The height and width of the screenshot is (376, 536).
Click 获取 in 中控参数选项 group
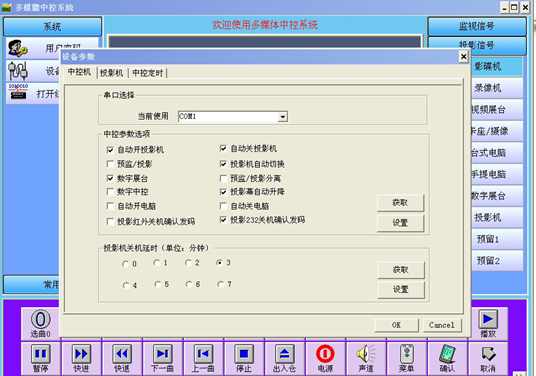(x=400, y=203)
